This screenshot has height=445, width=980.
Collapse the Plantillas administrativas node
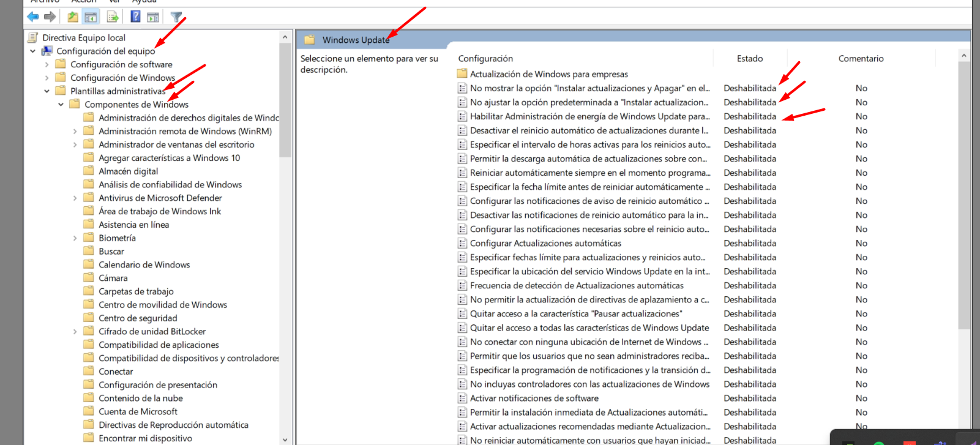coord(47,91)
